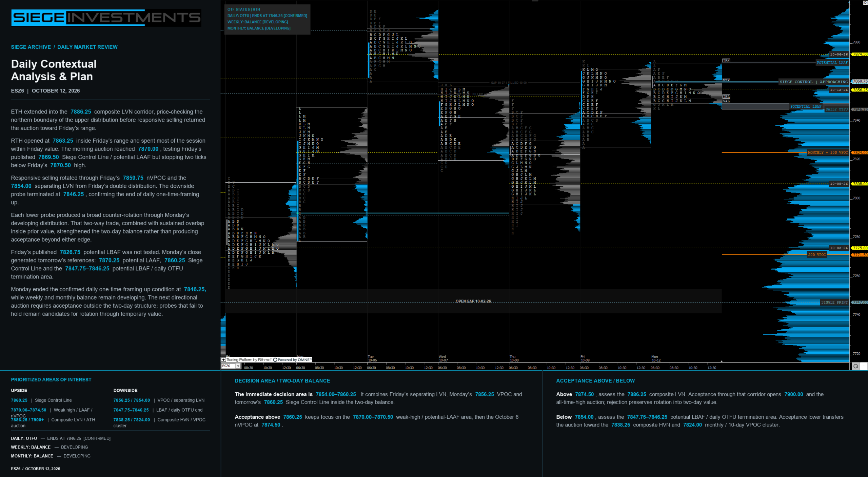Click the Tue 10-06 date on time axis
The image size is (868, 477).
coord(372,358)
